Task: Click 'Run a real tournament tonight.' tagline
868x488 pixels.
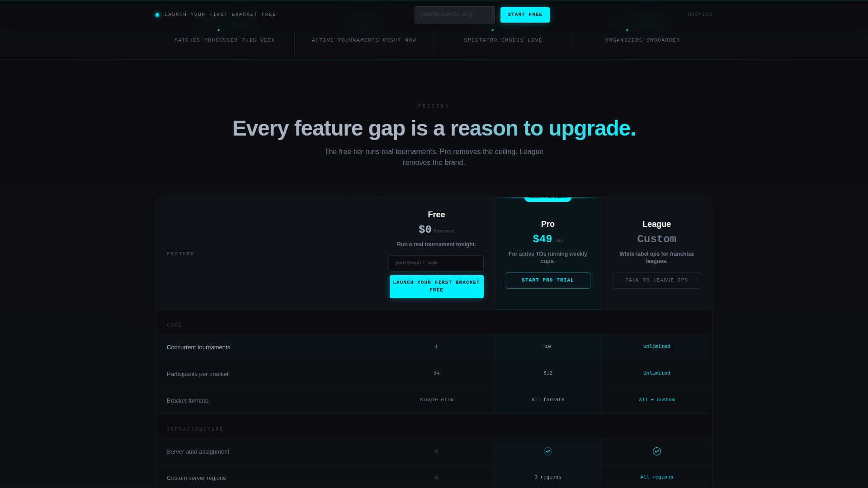Action: pyautogui.click(x=436, y=244)
